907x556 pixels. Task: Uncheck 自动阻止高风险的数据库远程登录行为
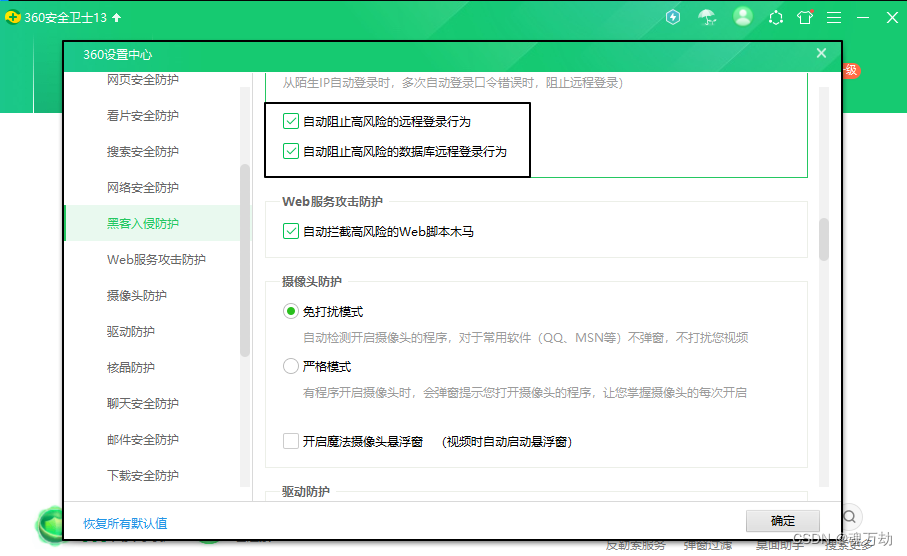point(290,151)
